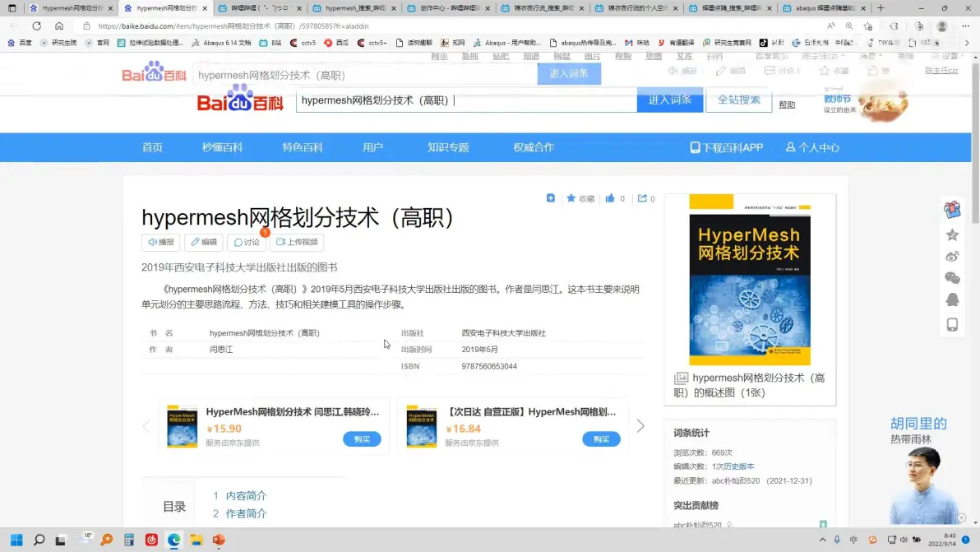Screen dimensions: 980x552
Task: Open File Explorer from taskbar
Action: [196, 540]
